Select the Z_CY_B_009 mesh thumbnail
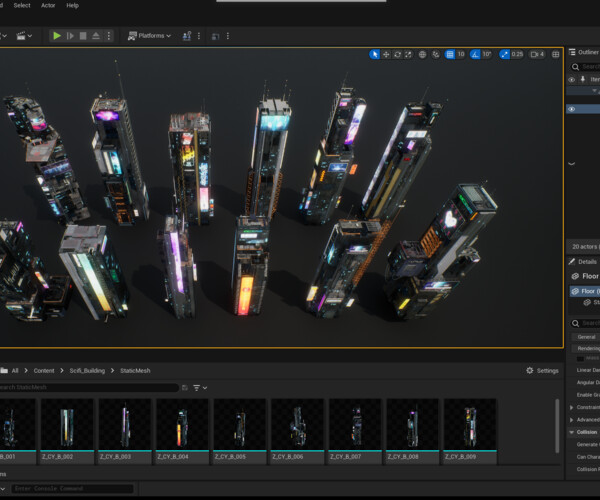600x500 pixels. tap(470, 431)
